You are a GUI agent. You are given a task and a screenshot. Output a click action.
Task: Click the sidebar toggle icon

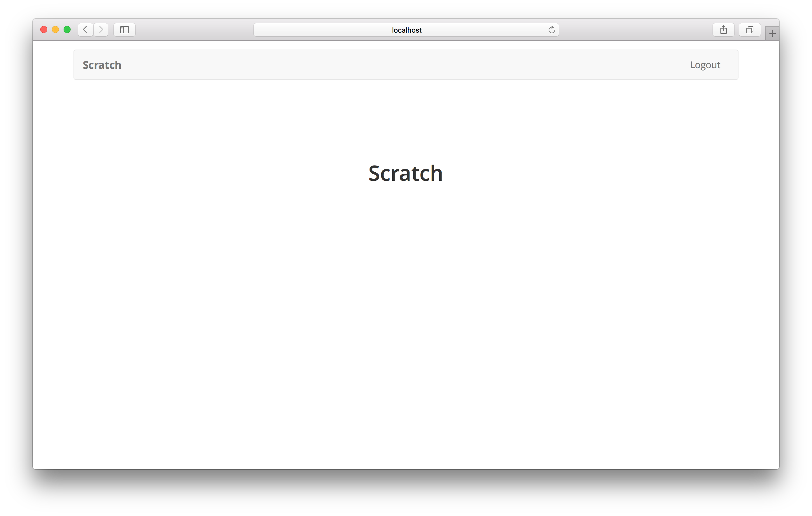[x=124, y=28]
